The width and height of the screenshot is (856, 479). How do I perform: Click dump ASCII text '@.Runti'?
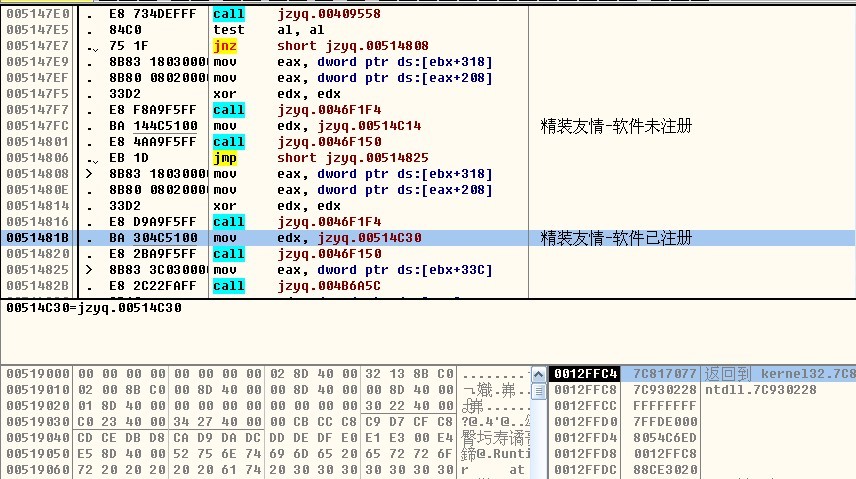(503, 454)
